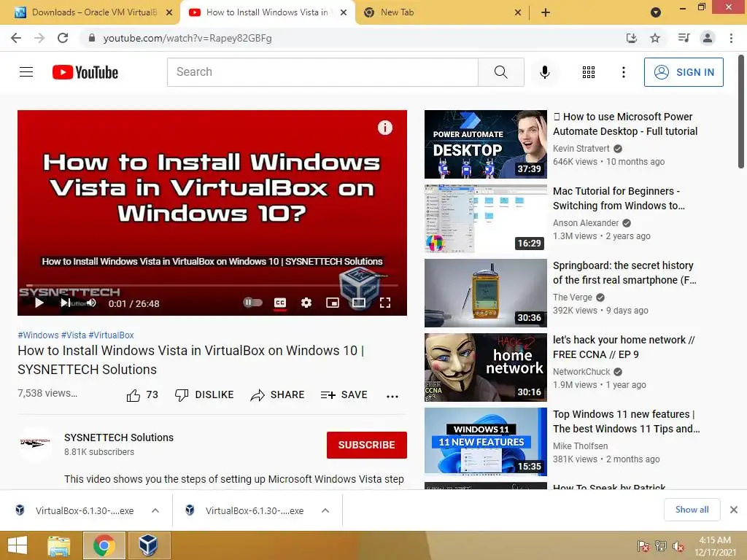Bookmark this page with star

pos(655,38)
